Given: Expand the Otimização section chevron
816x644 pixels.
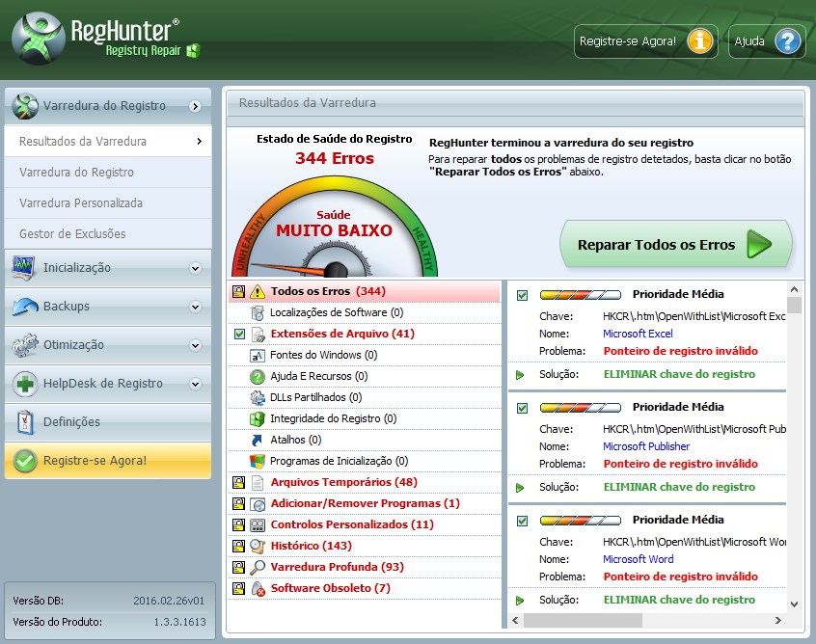Looking at the screenshot, I should point(195,345).
